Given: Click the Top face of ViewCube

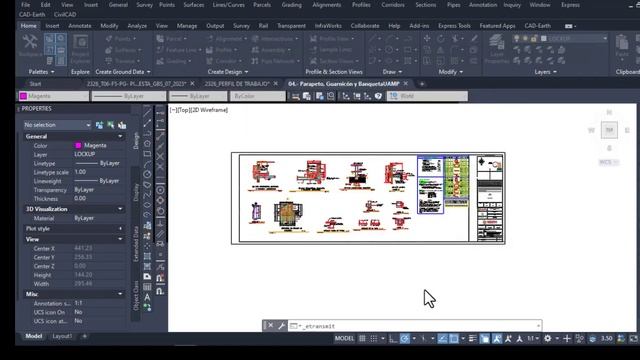Looking at the screenshot, I should pos(609,130).
